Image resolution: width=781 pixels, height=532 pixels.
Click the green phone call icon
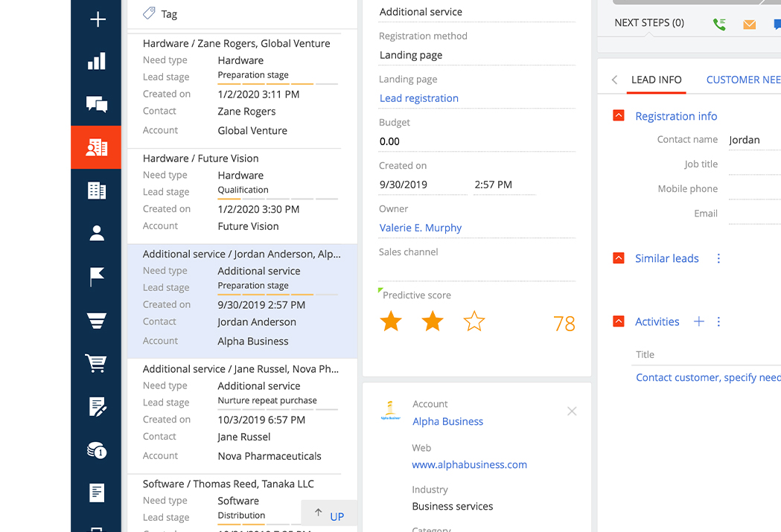719,24
